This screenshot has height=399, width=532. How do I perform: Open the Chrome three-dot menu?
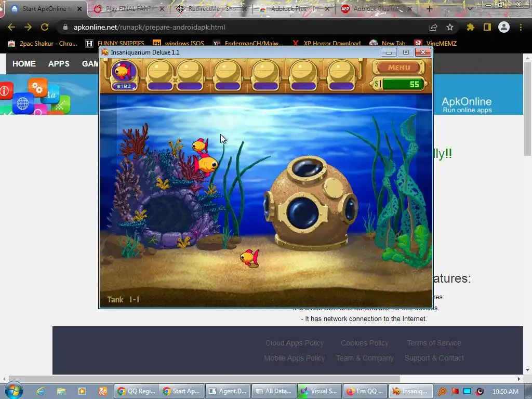[x=521, y=27]
